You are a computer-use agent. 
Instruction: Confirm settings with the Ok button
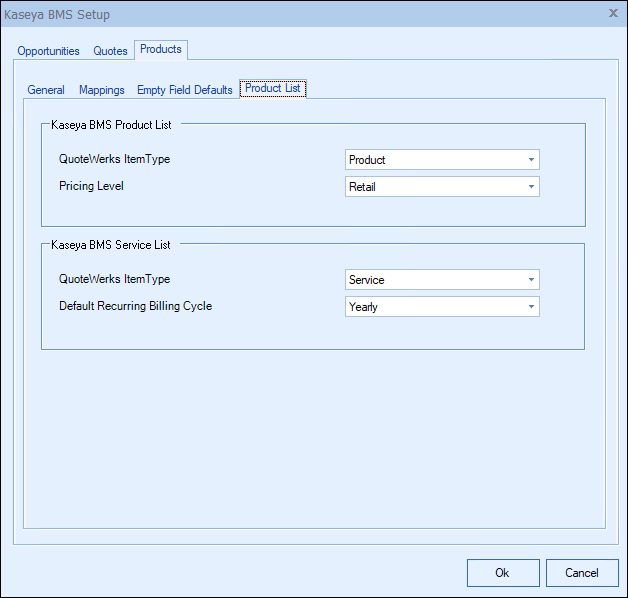point(502,573)
